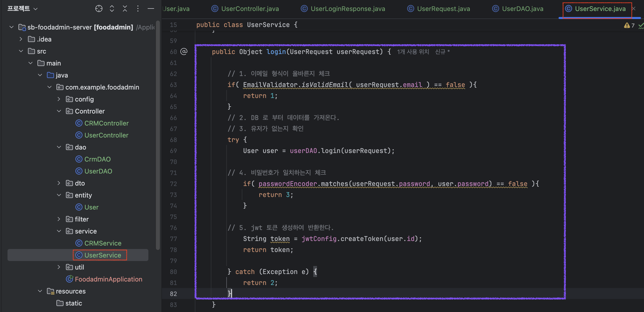Switch to UserDAO.java tab
644x312 pixels.
(x=518, y=9)
